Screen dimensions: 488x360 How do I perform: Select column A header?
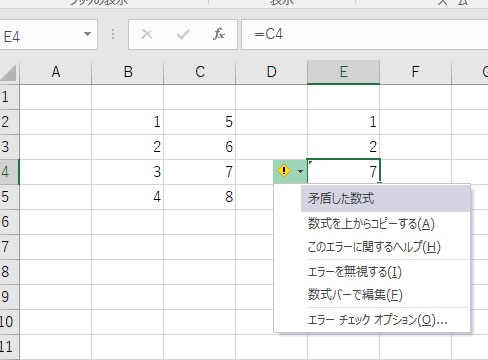[56, 72]
